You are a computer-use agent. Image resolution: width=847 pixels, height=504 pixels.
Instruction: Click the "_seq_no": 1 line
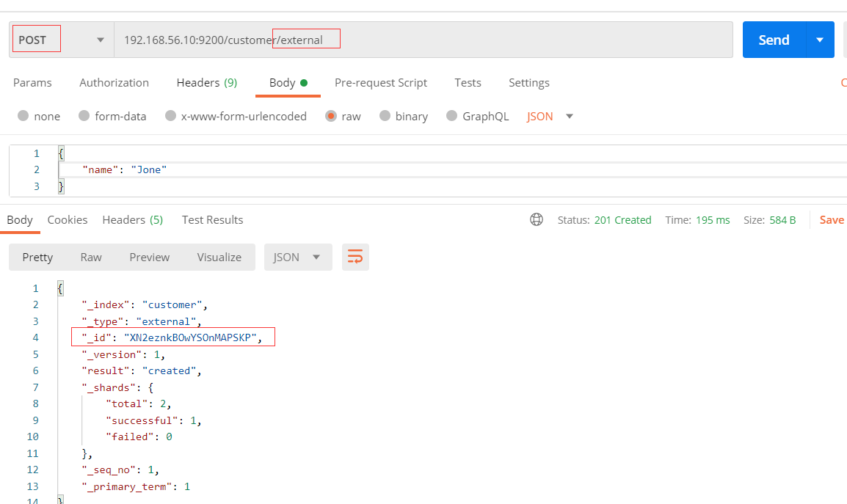coord(120,470)
